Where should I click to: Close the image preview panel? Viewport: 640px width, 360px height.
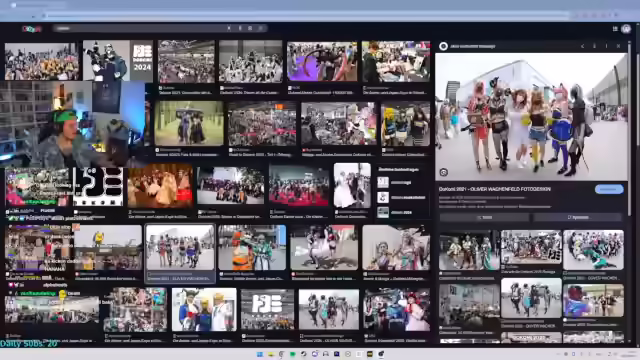pyautogui.click(x=618, y=46)
